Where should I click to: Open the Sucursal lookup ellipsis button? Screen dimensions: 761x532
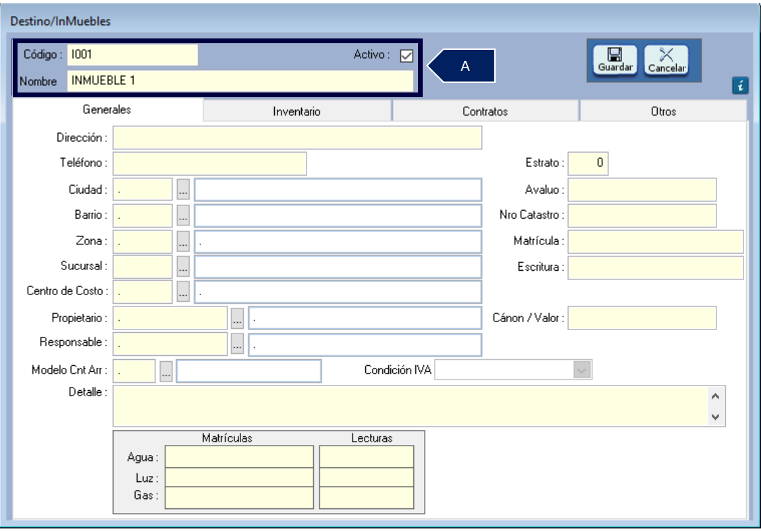click(x=183, y=267)
